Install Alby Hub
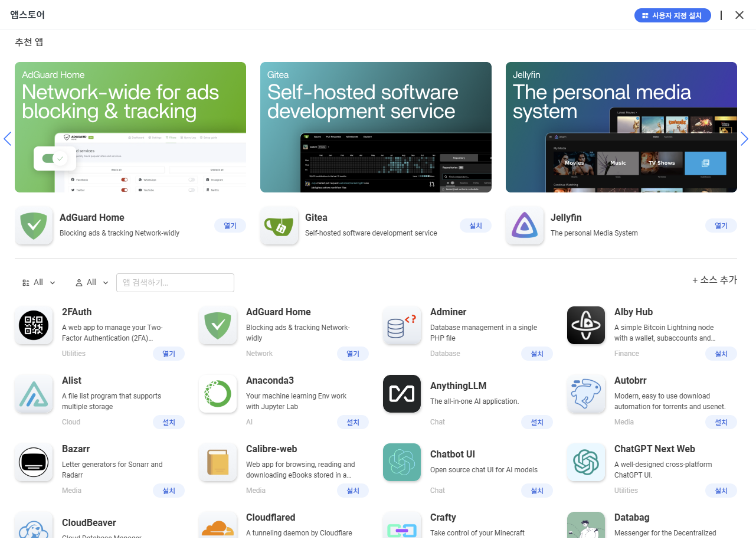This screenshot has width=756, height=549. click(721, 354)
